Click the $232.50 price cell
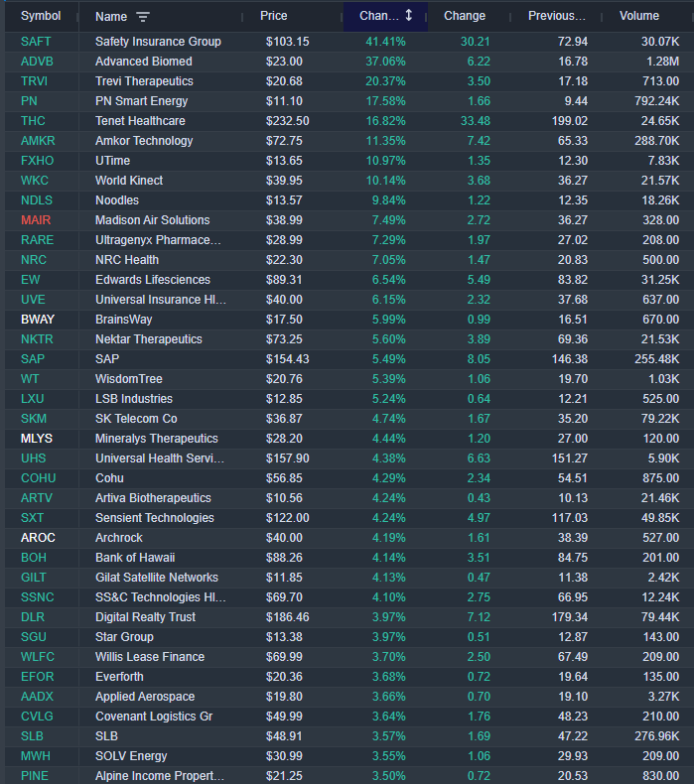This screenshot has height=784, width=694. pyautogui.click(x=287, y=121)
